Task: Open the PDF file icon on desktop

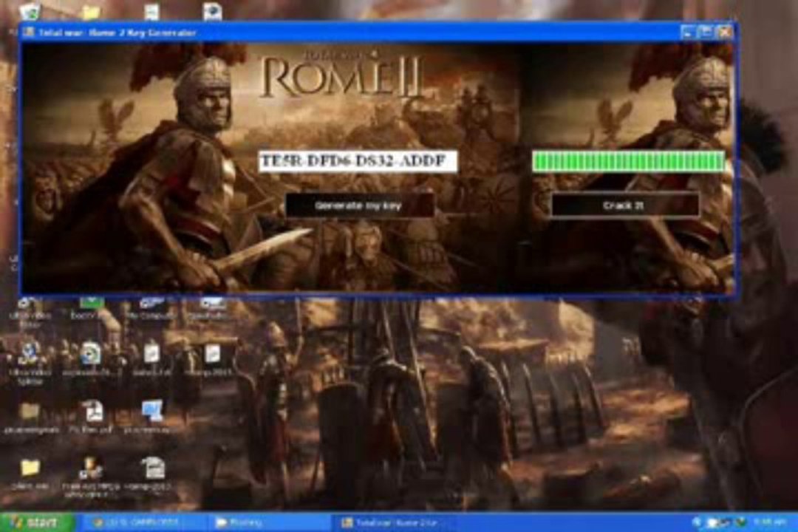Action: pos(92,417)
